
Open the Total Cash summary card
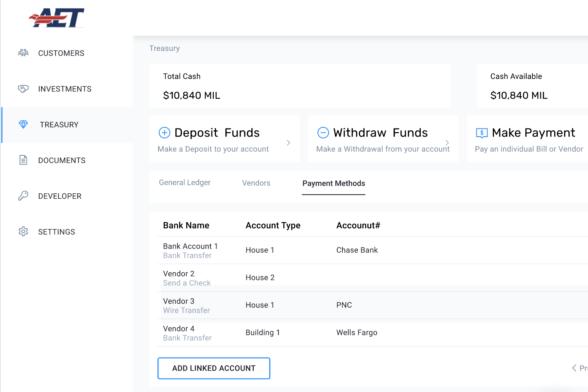pos(300,86)
